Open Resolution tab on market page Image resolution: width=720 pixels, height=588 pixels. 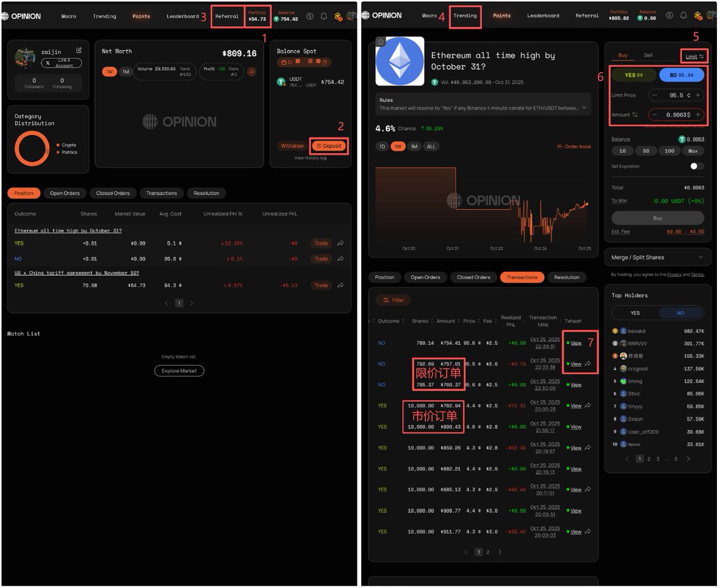point(567,277)
